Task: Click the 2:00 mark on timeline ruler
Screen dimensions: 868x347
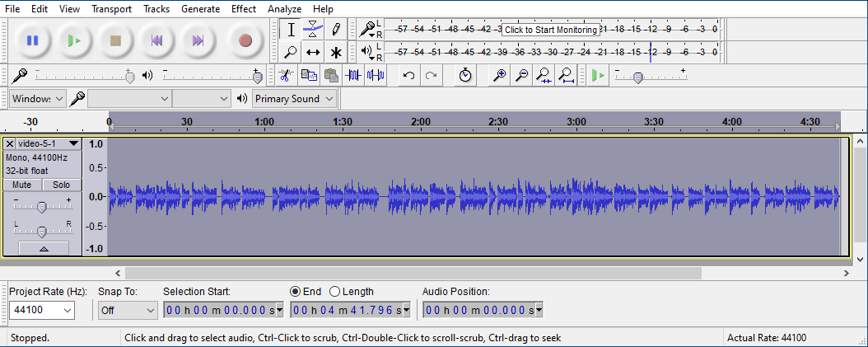Action: (x=421, y=122)
